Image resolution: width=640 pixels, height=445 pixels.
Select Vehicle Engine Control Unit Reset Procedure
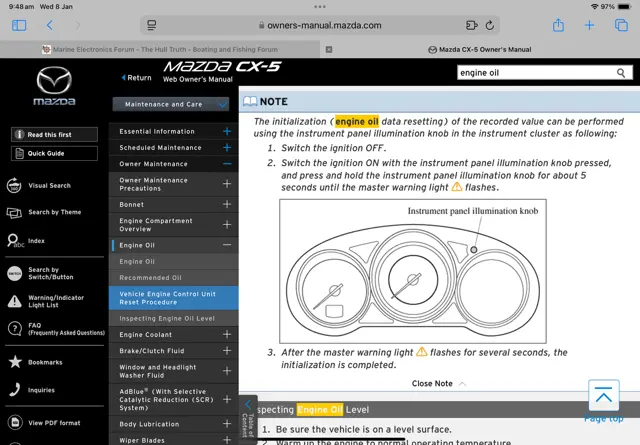(x=173, y=298)
